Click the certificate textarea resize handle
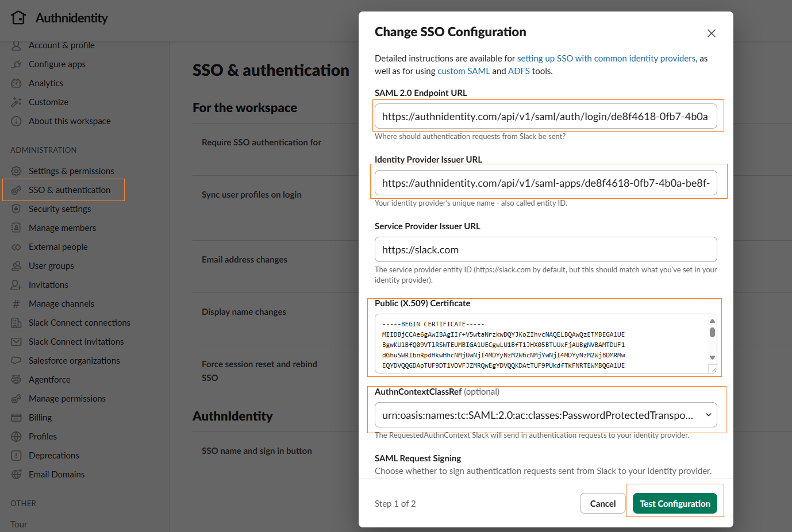Screen dimensions: 792x532 713,369
